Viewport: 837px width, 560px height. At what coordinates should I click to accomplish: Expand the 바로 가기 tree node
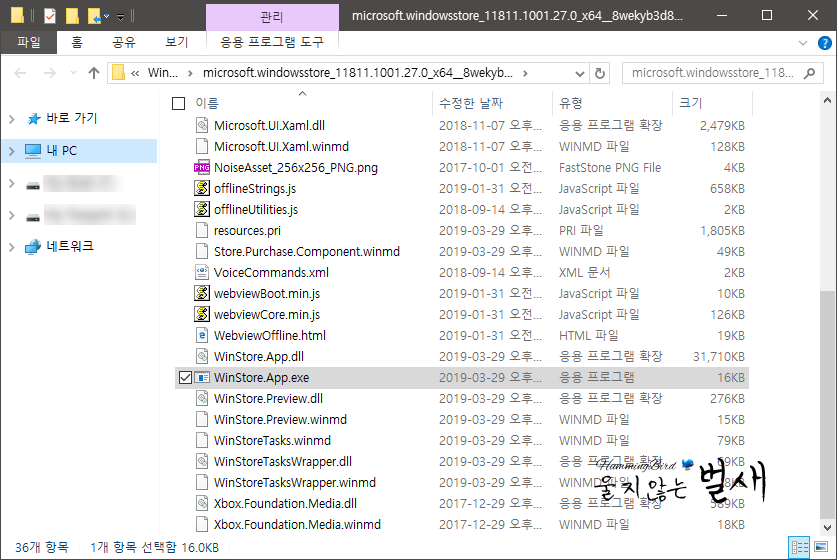click(12, 119)
